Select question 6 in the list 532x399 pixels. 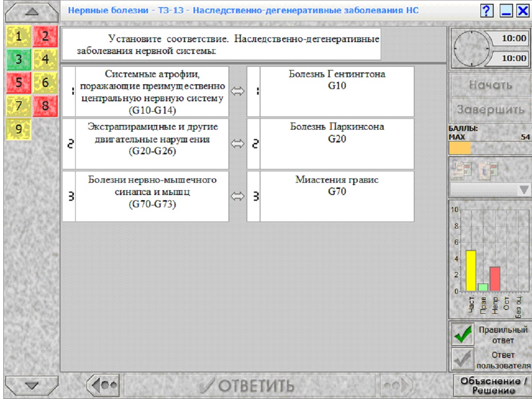pyautogui.click(x=45, y=82)
